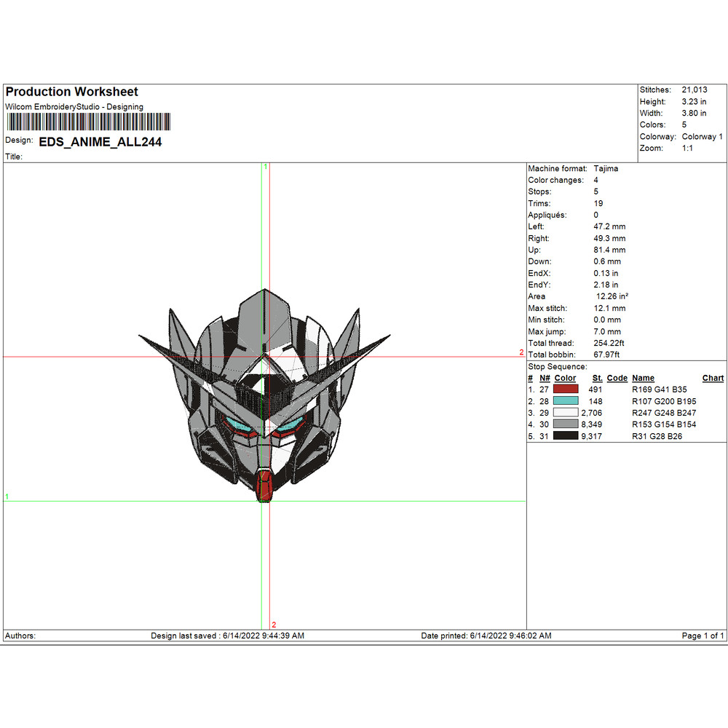Click the Name column header
728x728 pixels.
[644, 378]
